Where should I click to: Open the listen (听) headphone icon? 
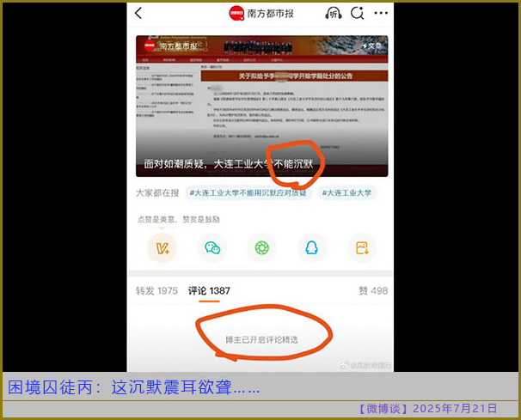pyautogui.click(x=334, y=13)
